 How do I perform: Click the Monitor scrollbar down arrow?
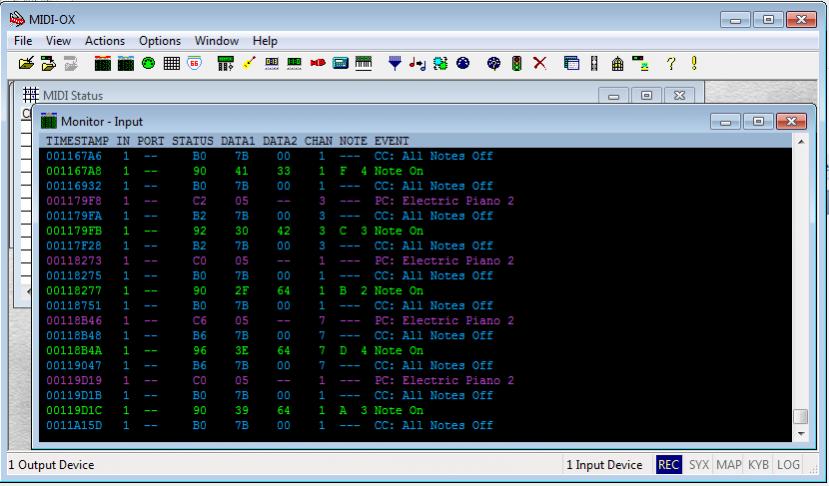[800, 434]
